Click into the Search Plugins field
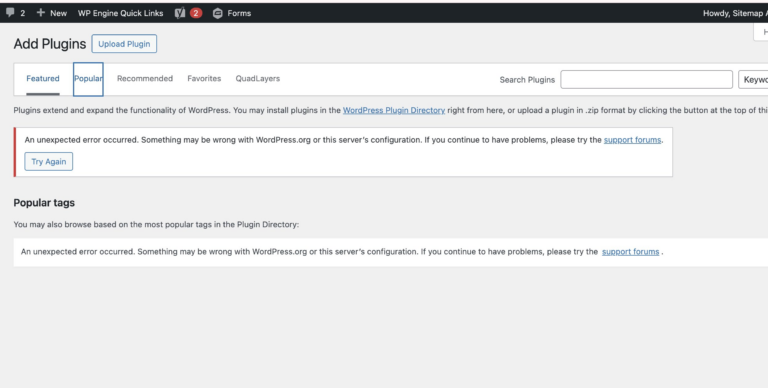 click(647, 79)
